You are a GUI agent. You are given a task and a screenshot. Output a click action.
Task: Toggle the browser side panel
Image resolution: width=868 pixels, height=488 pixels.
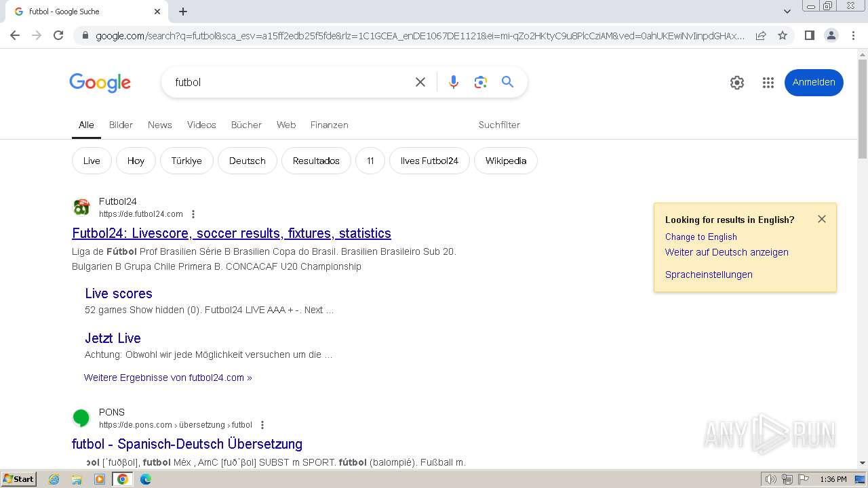tap(809, 35)
